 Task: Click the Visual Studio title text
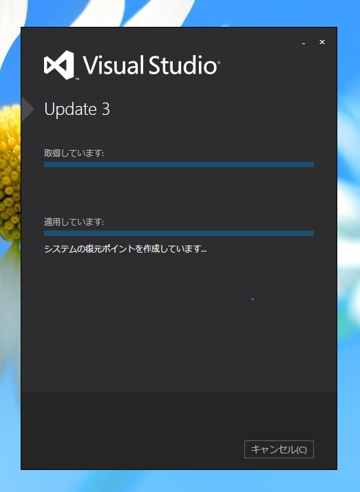pos(151,65)
